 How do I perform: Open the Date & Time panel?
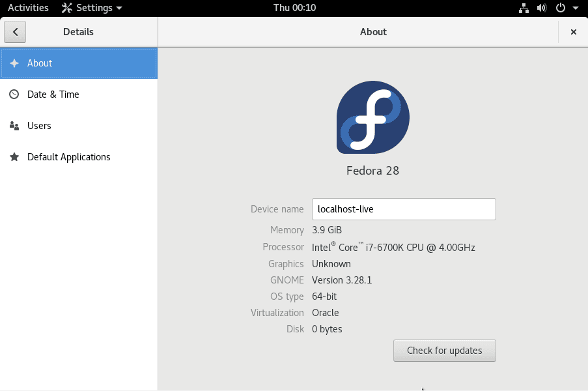click(79, 94)
